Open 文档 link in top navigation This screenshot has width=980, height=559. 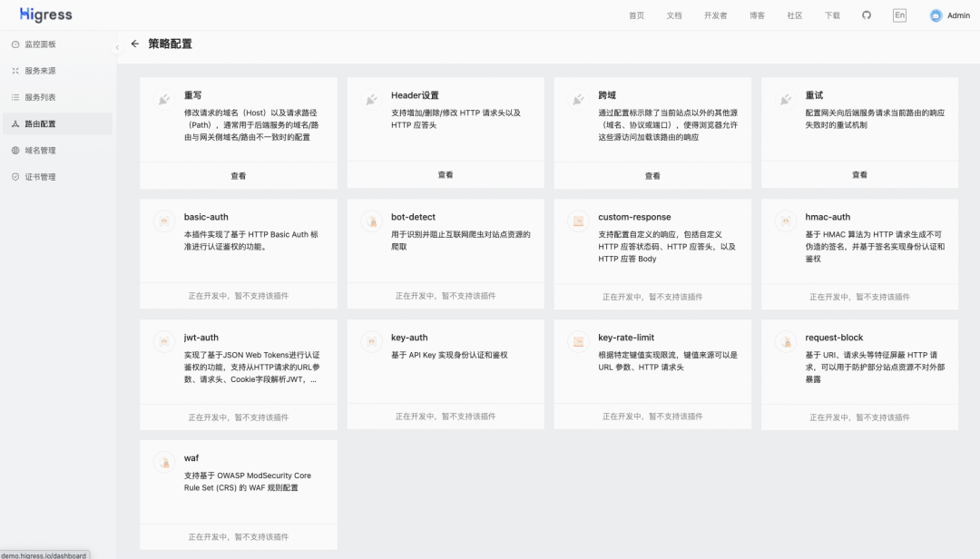674,15
